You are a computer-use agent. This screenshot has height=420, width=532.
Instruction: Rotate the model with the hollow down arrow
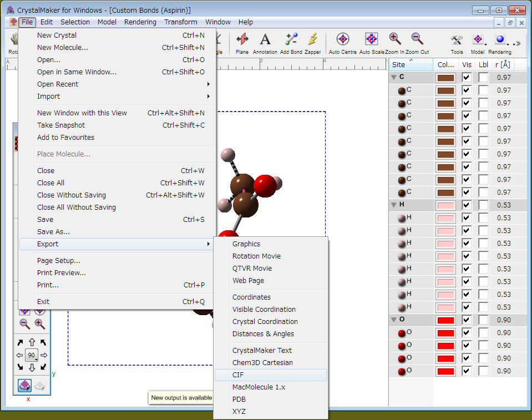pos(32,367)
